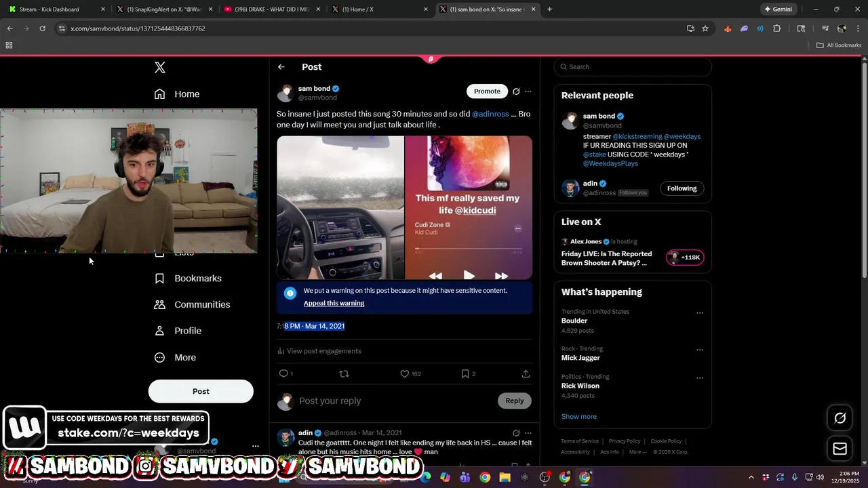Bookmark the post with the bookmark icon
Image resolution: width=868 pixels, height=488 pixels.
[x=465, y=373]
